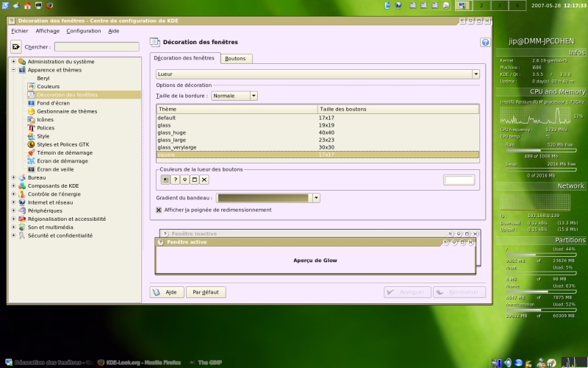
Task: Switch to The GIMP taskbar entry
Action: point(206,363)
